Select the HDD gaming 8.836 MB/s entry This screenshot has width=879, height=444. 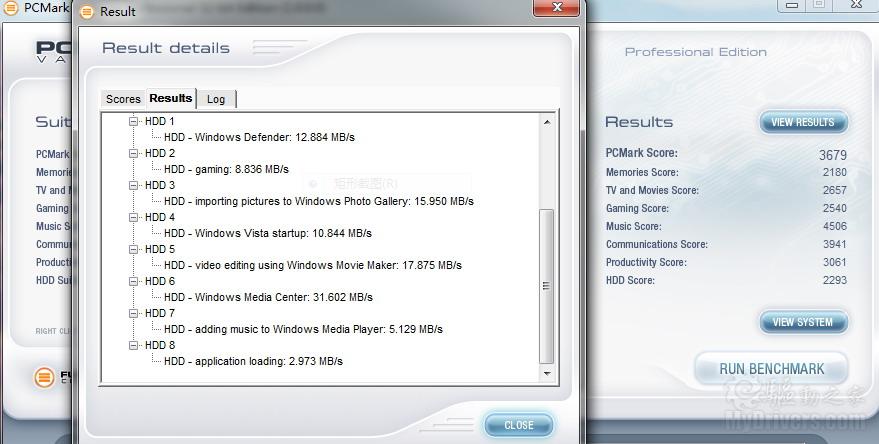pos(226,169)
